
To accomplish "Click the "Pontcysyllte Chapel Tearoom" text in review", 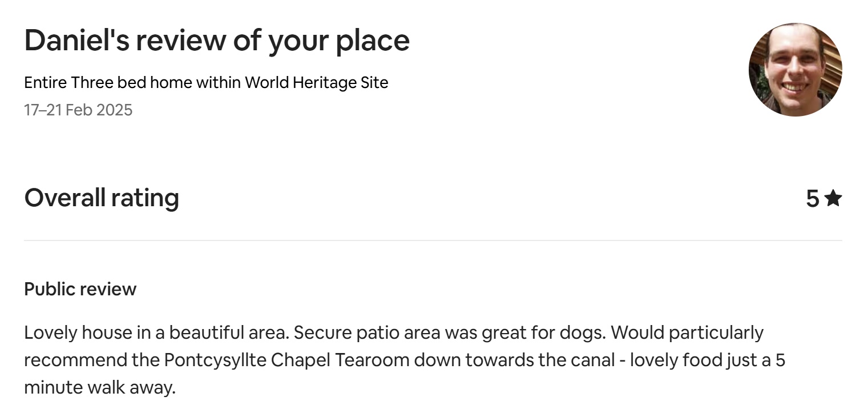I will (x=287, y=360).
